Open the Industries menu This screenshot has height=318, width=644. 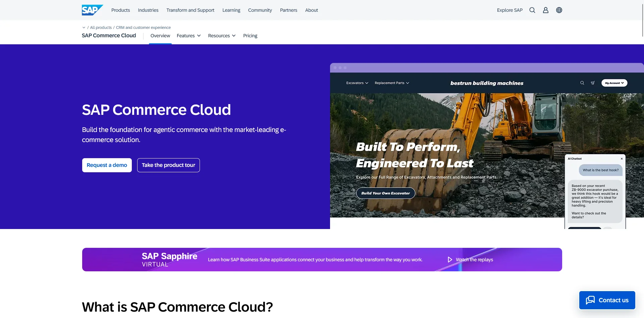pyautogui.click(x=148, y=10)
